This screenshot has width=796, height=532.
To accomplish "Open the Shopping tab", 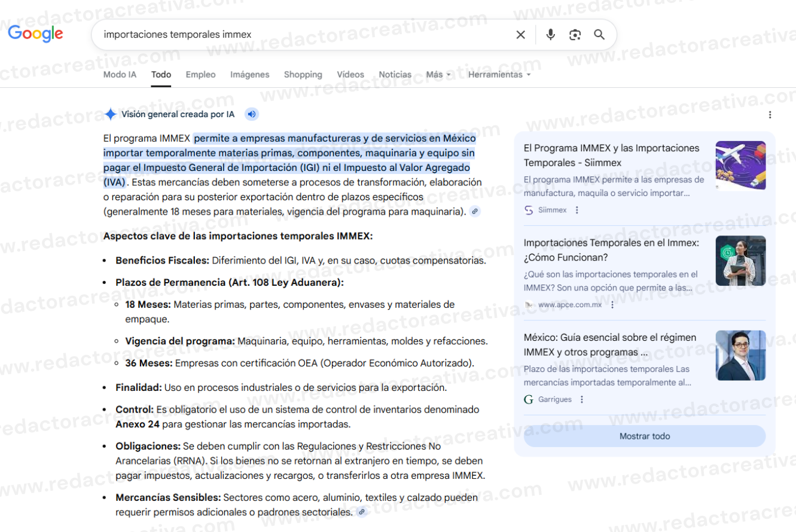I will pos(303,75).
